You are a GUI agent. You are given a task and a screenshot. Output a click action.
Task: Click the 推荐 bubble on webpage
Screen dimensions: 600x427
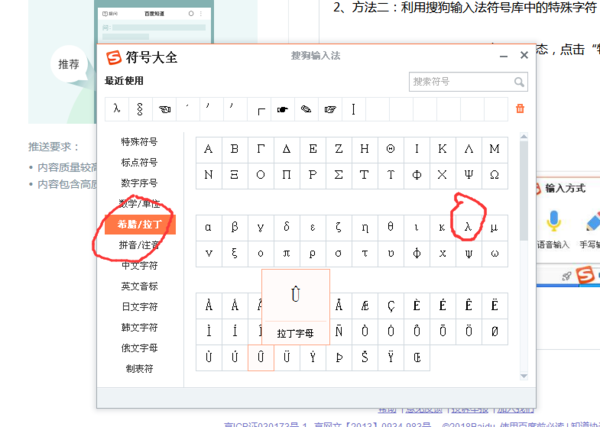[69, 64]
